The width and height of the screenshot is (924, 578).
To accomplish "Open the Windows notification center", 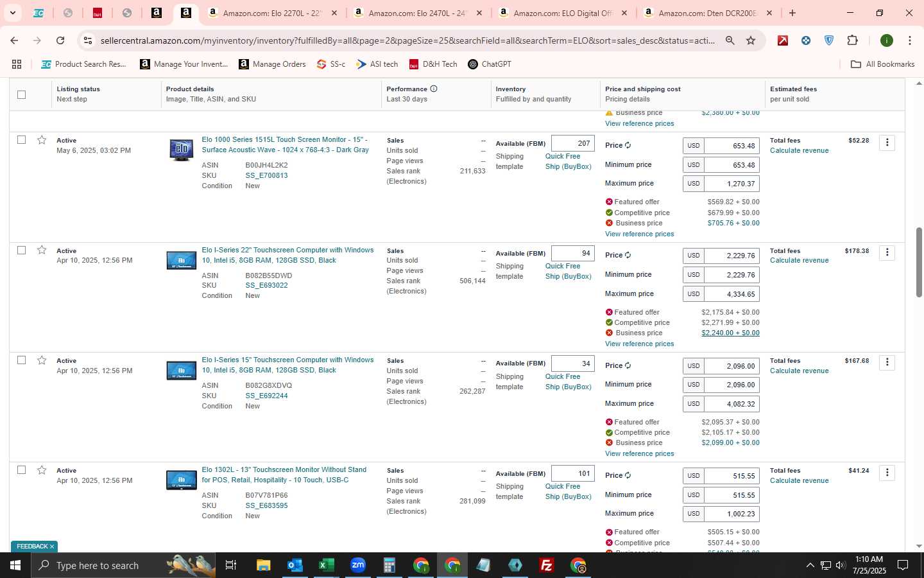I will tap(903, 565).
